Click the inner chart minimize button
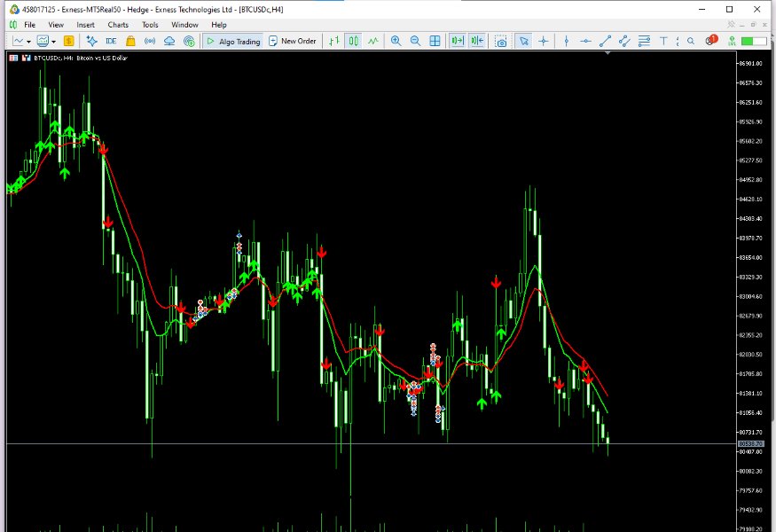 click(x=741, y=24)
